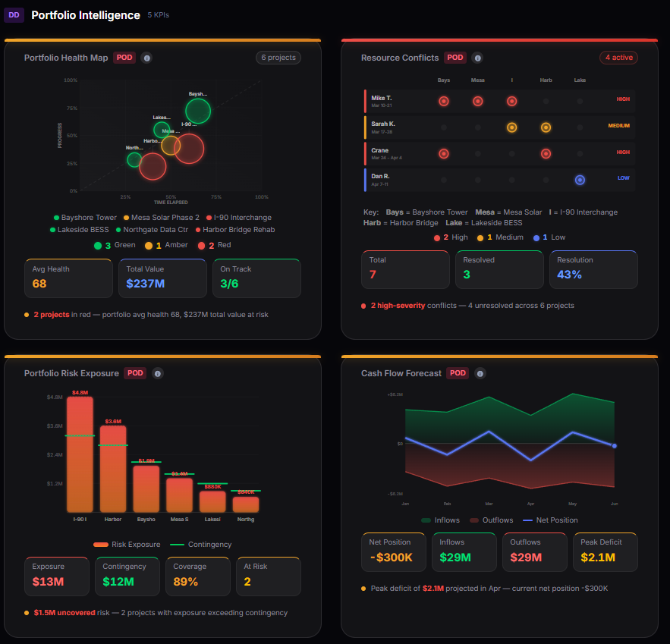Open the Total 7 conflicts card
Image resolution: width=670 pixels, height=644 pixels.
pyautogui.click(x=405, y=269)
